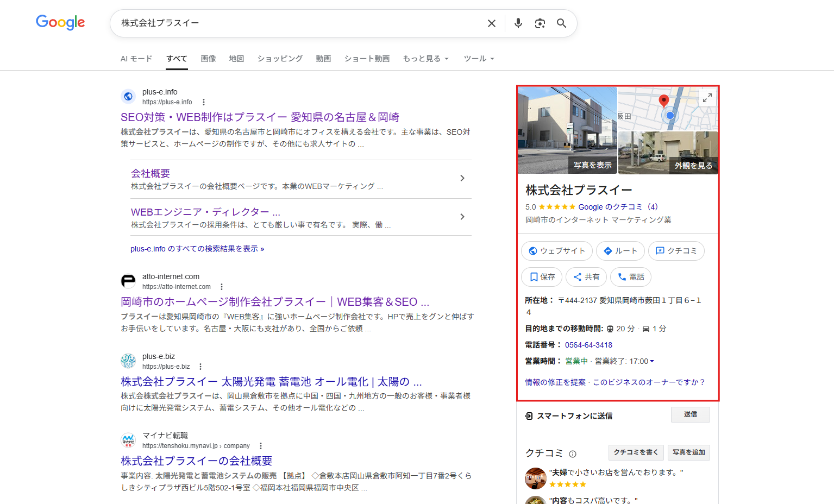
Task: Call the phone number 0564-64-3418 link
Action: (588, 345)
